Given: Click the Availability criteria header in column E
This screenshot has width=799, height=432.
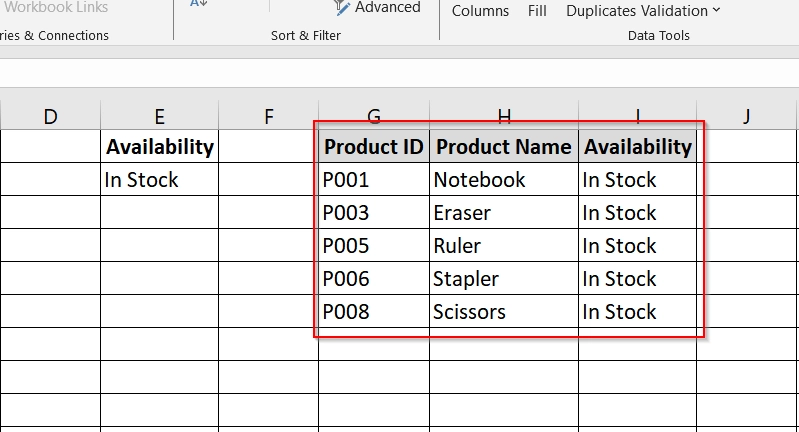Looking at the screenshot, I should 159,146.
